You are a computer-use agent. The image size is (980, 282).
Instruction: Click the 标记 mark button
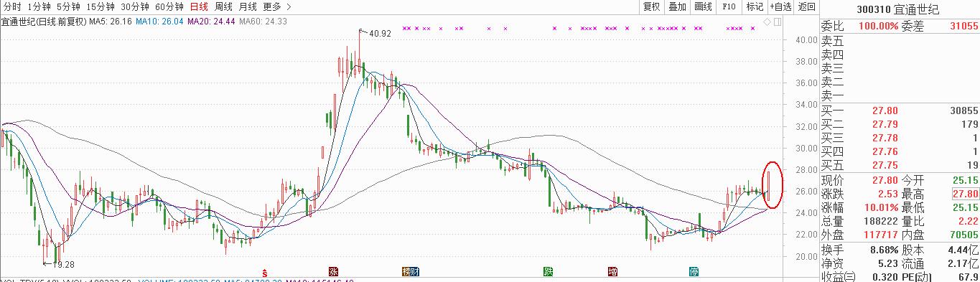tap(755, 6)
